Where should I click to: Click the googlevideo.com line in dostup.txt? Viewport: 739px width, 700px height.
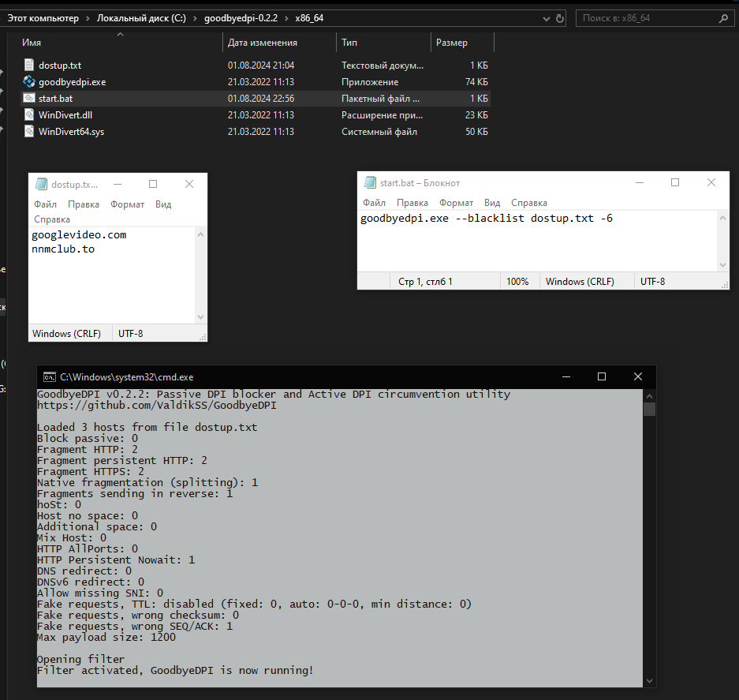(x=79, y=235)
